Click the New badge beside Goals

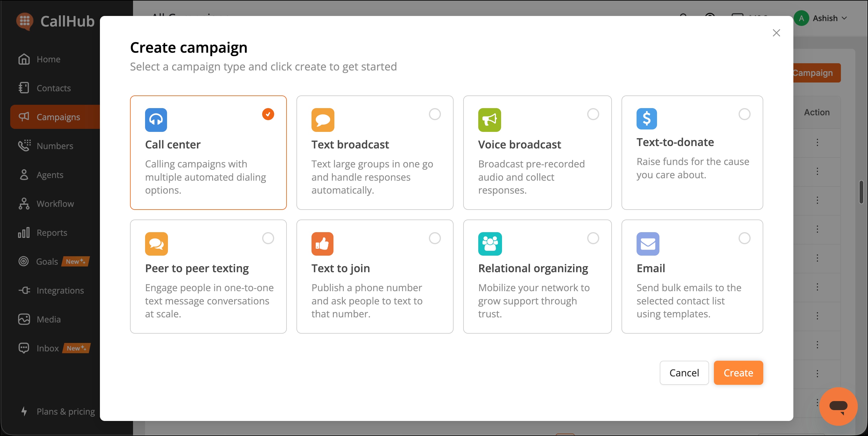(76, 261)
